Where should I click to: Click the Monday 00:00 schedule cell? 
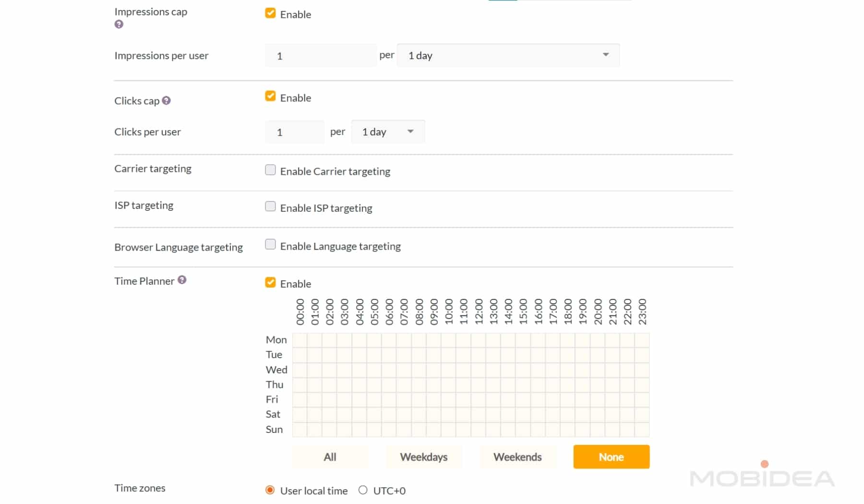tap(300, 340)
